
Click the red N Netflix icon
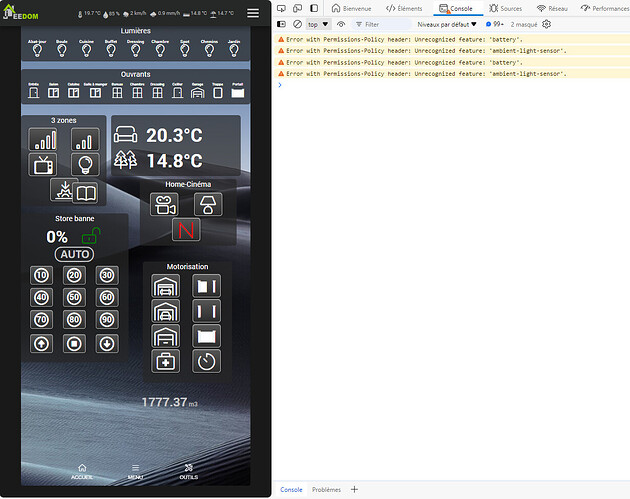[186, 230]
